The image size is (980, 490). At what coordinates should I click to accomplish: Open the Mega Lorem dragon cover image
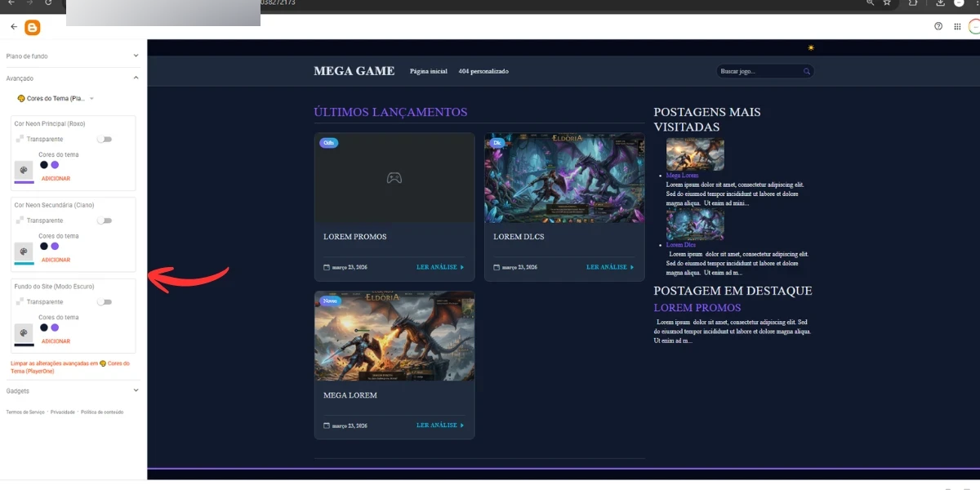click(x=394, y=336)
